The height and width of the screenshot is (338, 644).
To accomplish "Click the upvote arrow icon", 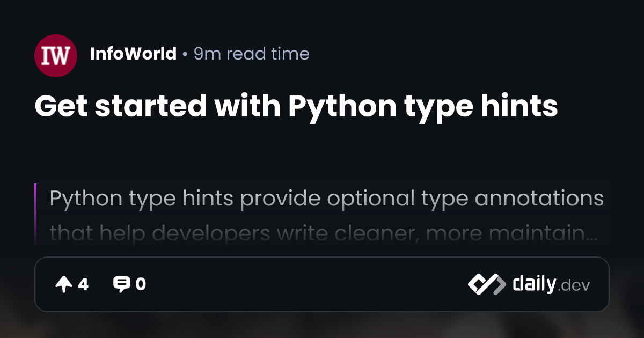I will 63,285.
